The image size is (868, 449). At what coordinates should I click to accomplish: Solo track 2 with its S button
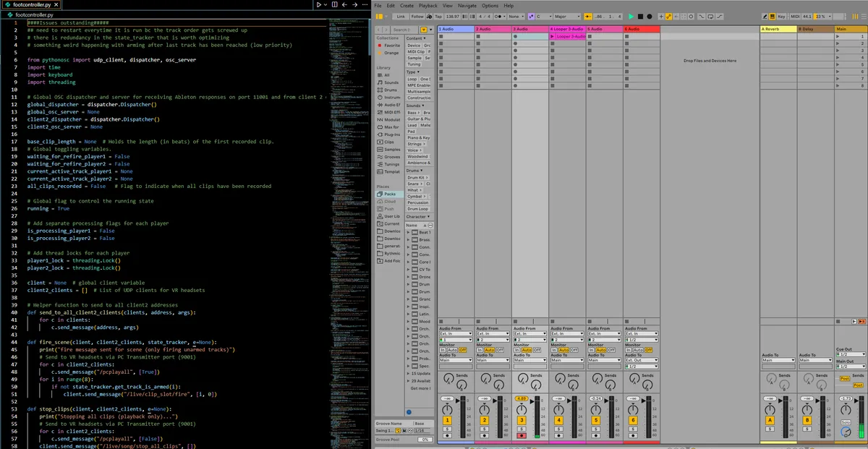click(x=485, y=429)
